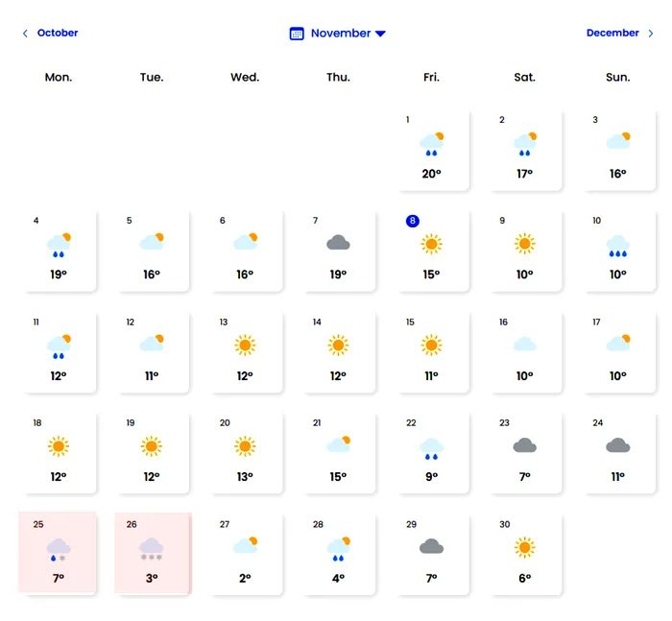Click the snow cloud icon on November 26

pyautogui.click(x=152, y=548)
